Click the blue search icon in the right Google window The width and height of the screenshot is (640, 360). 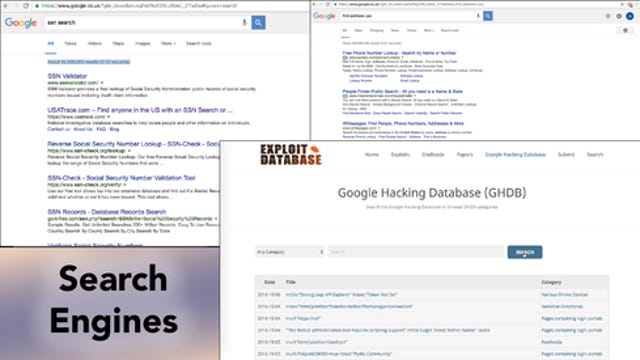(x=488, y=16)
